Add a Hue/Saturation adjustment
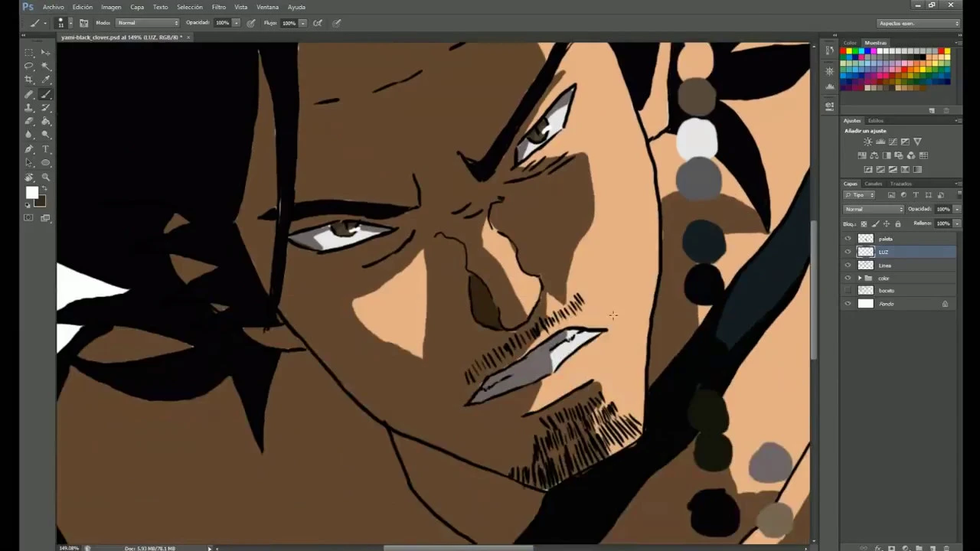Screen dimensions: 980x551 point(862,155)
